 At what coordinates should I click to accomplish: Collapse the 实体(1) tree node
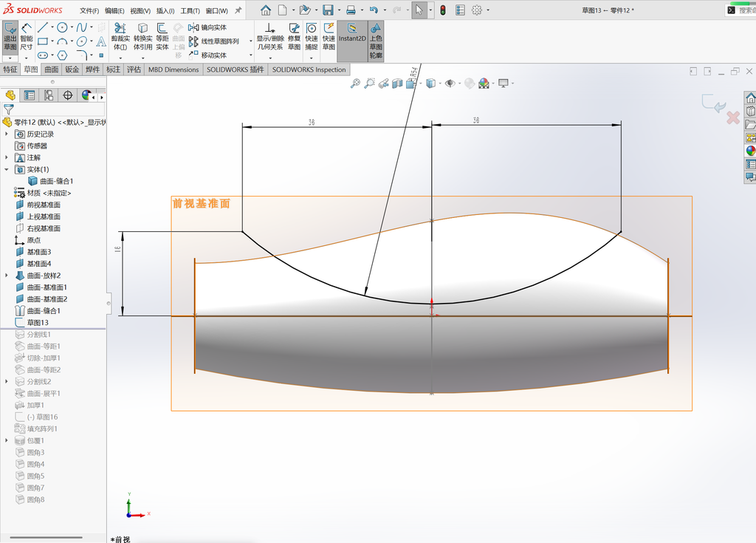coord(6,169)
